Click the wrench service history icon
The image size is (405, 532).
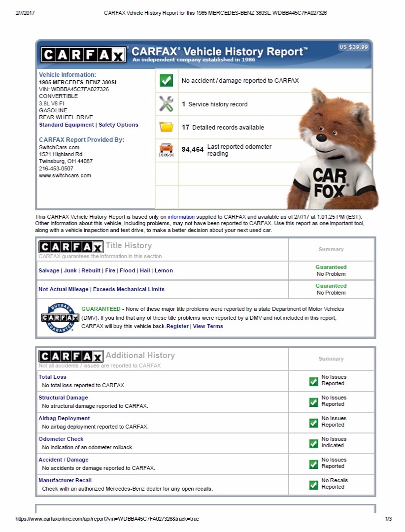pos(167,104)
